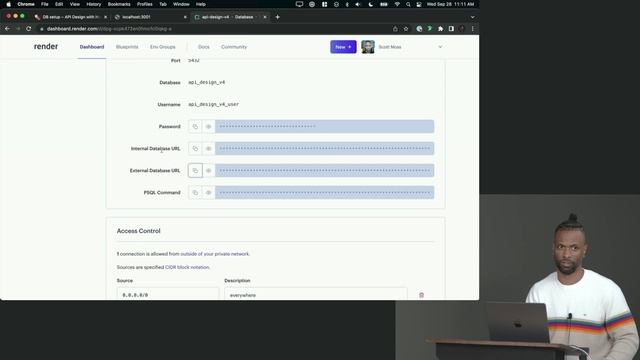This screenshot has height=360, width=640.
Task: Switch to the DB setup – API Design tab
Action: 70,17
